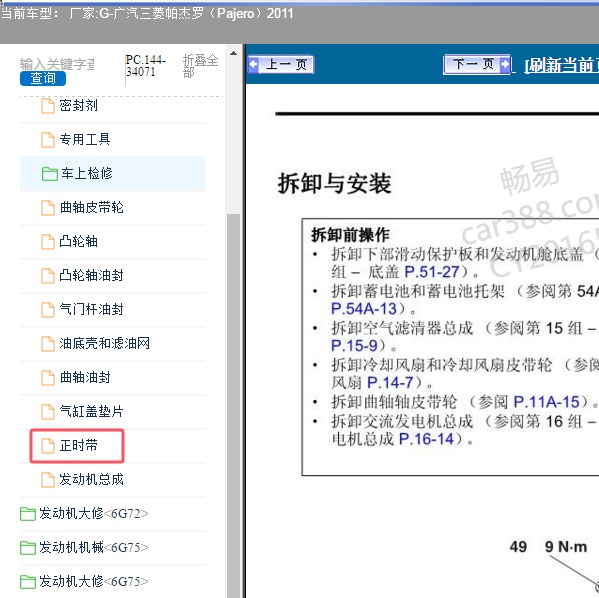Open the 正时带 page

click(78, 446)
